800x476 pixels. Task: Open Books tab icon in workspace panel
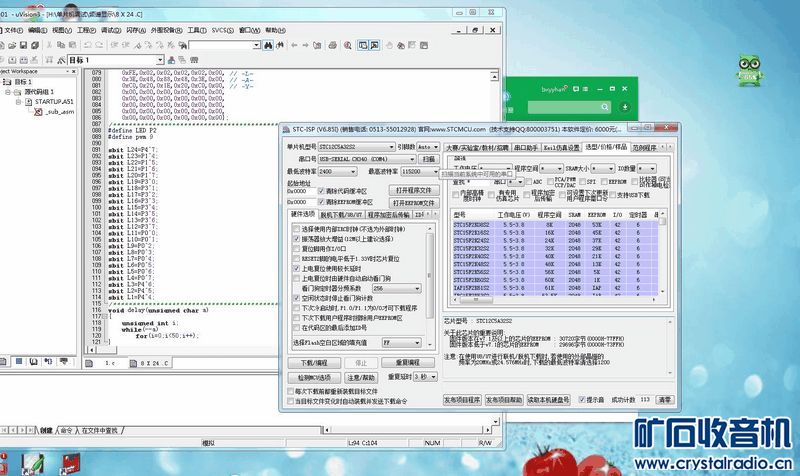coord(34,362)
